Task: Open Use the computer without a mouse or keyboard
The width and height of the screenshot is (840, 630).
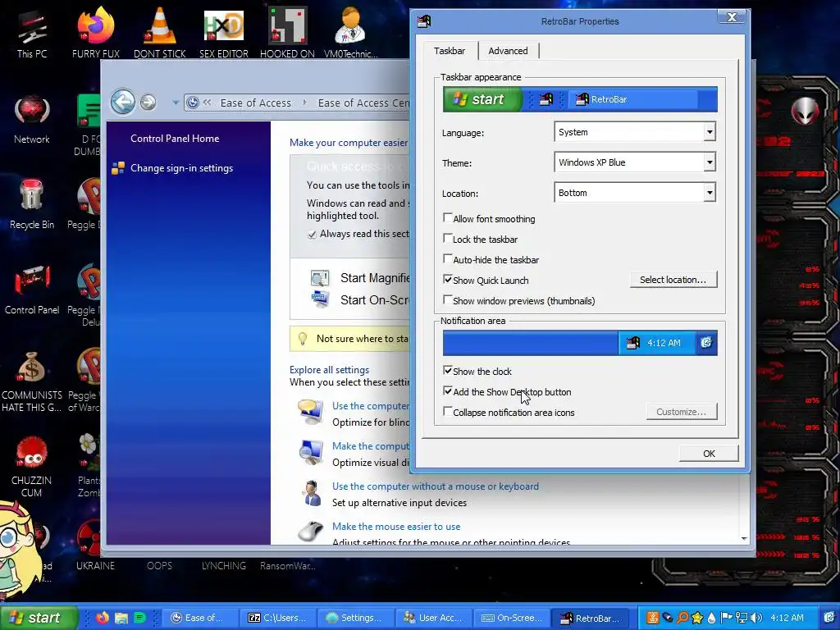Action: pos(435,486)
